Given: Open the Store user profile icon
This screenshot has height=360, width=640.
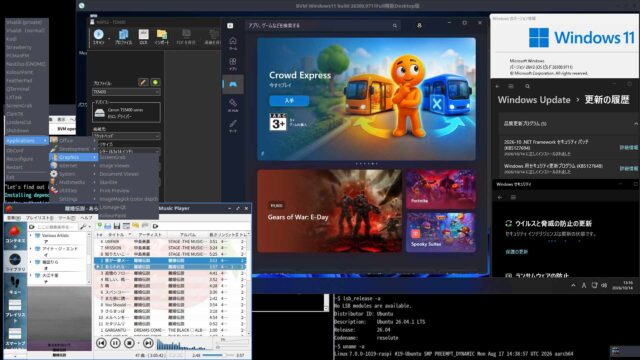Looking at the screenshot, I should pyautogui.click(x=419, y=25).
